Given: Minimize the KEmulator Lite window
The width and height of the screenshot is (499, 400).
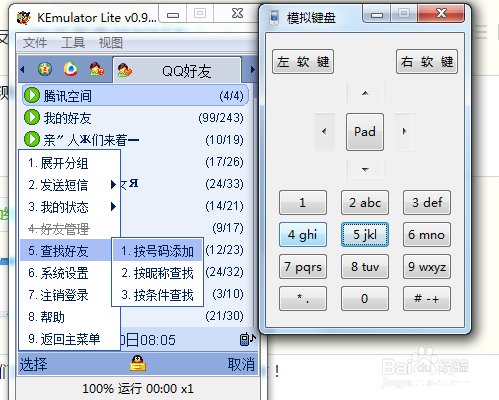Looking at the screenshot, I should (x=173, y=14).
